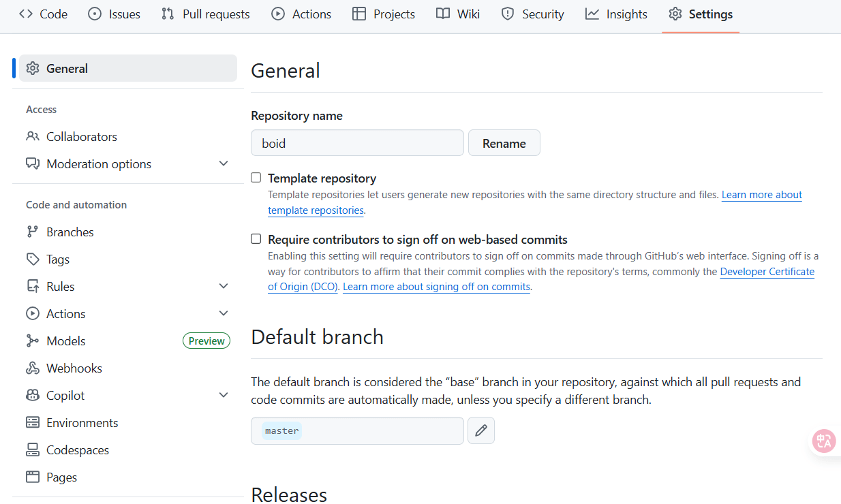Click the Pull requests branch icon

point(168,14)
